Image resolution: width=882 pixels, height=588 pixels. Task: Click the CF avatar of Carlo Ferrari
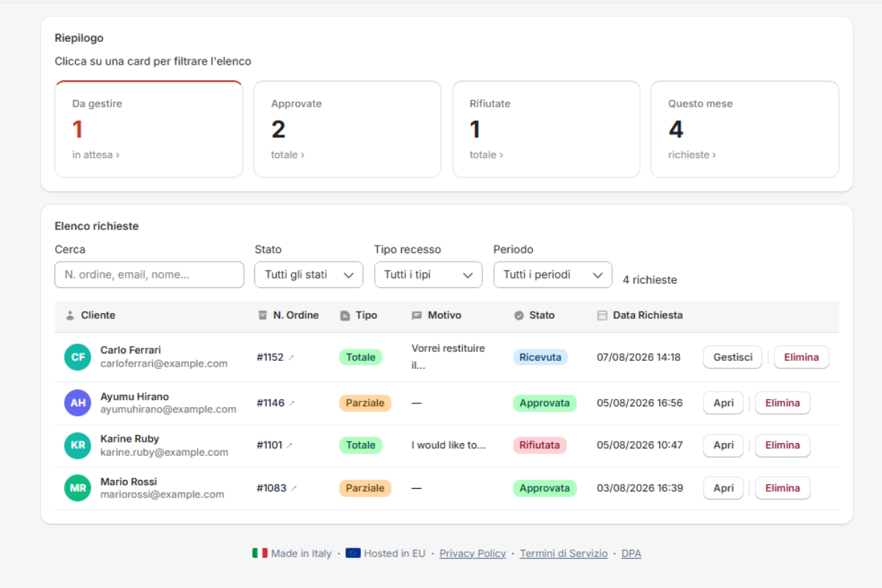pos(77,357)
